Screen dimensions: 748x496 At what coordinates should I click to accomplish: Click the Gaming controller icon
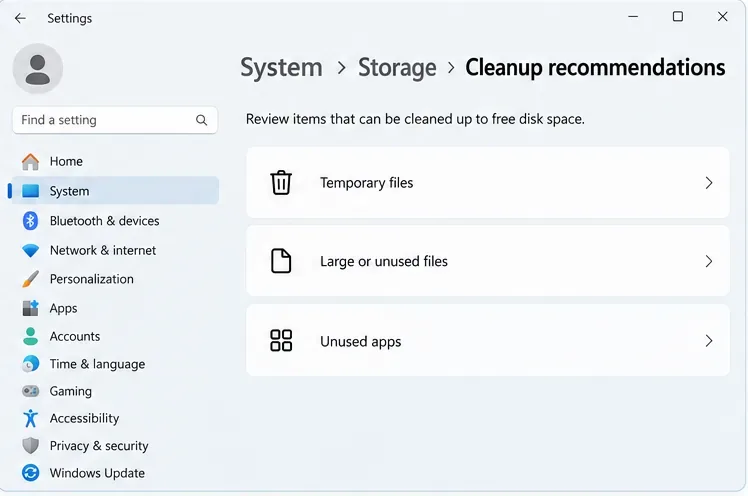(x=31, y=392)
